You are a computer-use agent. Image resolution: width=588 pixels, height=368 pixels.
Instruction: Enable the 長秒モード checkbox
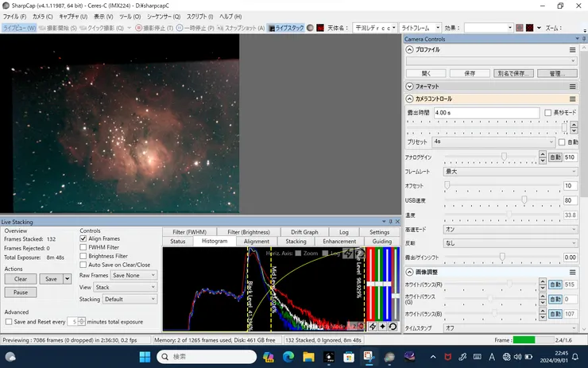click(548, 113)
